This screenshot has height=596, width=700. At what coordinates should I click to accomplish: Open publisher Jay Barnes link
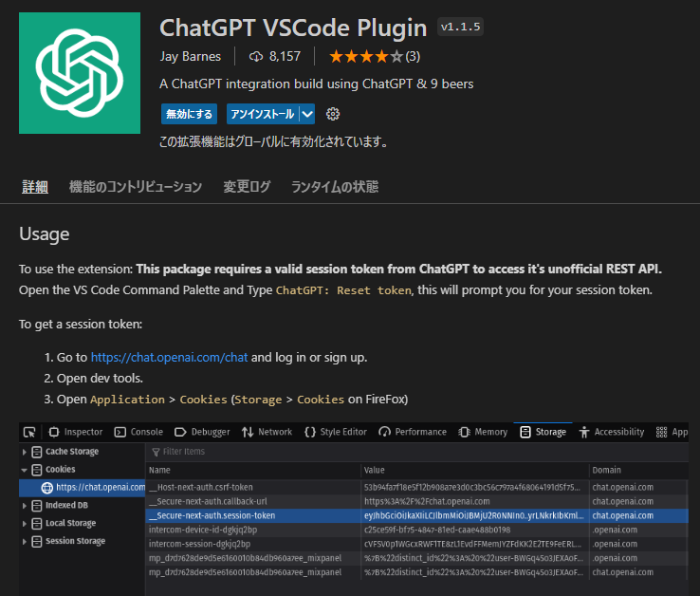191,56
